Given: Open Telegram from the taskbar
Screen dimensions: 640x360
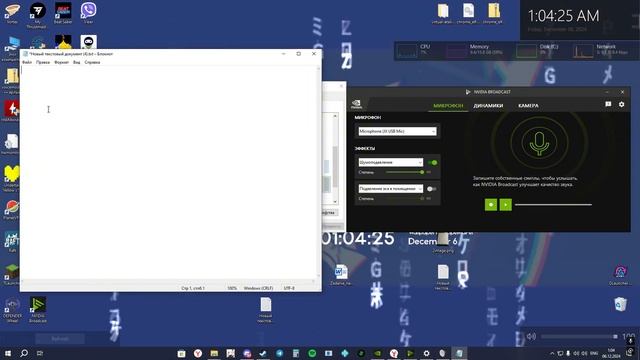Looking at the screenshot, I should 280,353.
